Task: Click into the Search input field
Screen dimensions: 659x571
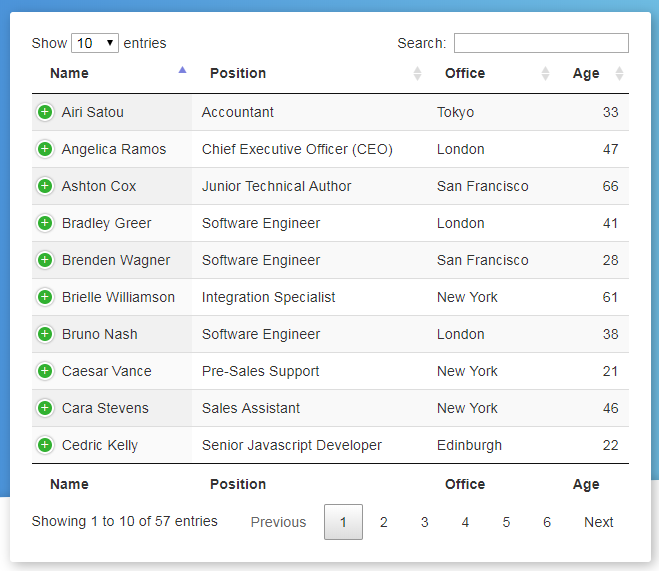Action: pyautogui.click(x=541, y=43)
